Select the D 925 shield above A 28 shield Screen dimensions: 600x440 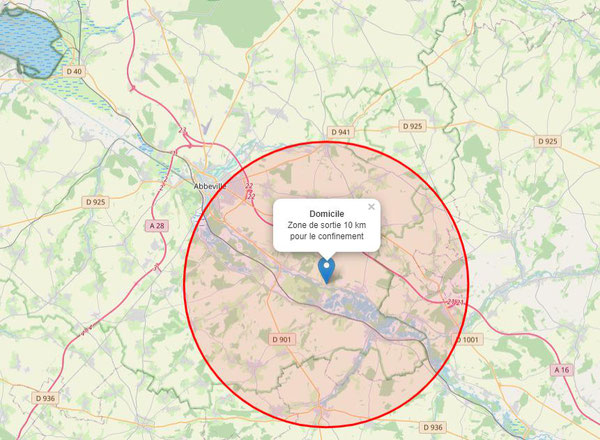(96, 202)
